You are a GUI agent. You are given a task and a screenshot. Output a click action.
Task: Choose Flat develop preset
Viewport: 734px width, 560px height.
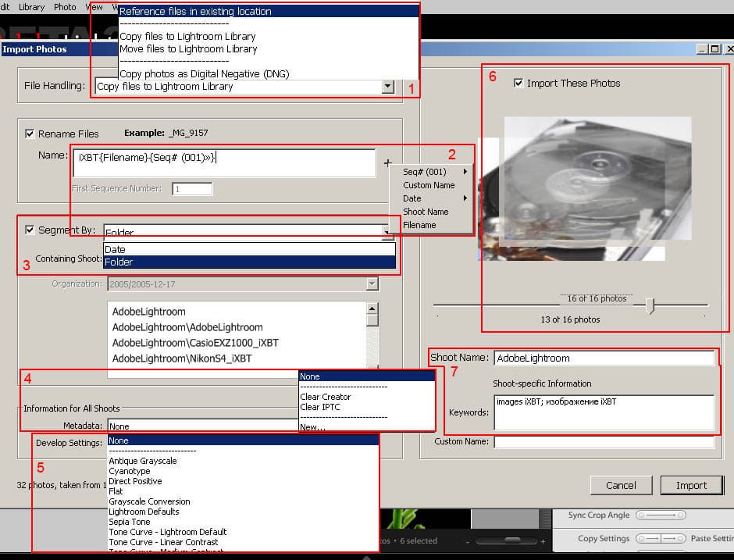116,491
